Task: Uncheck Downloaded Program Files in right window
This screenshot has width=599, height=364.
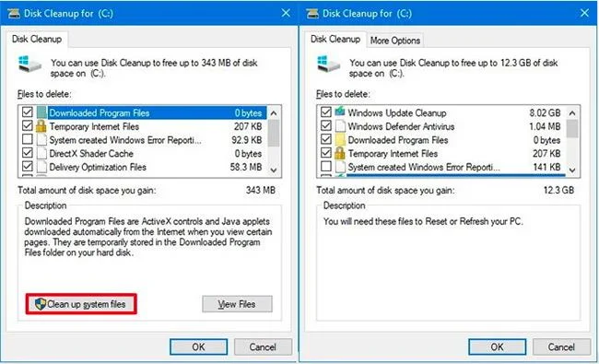Action: click(326, 139)
